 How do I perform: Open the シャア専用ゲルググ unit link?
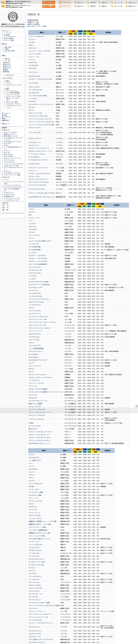[35, 460]
